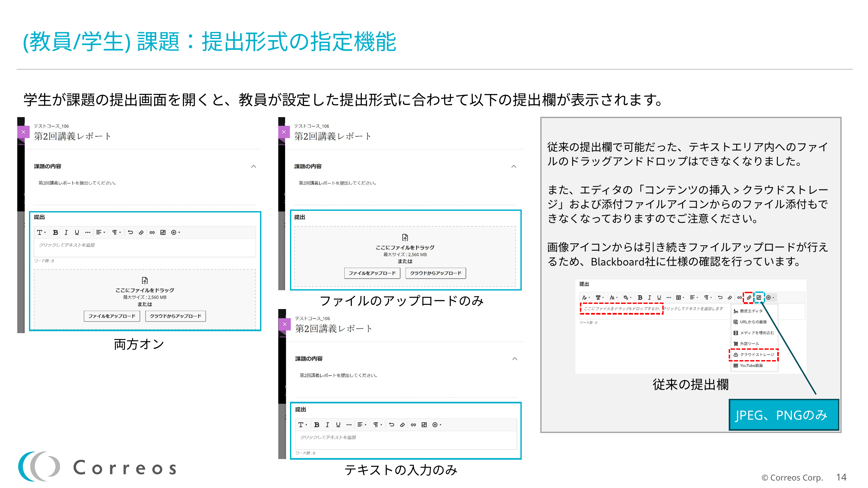Image resolution: width=868 pixels, height=488 pixels.
Task: Click クラウドからアップロード button in 両方オン panel
Action: (175, 316)
